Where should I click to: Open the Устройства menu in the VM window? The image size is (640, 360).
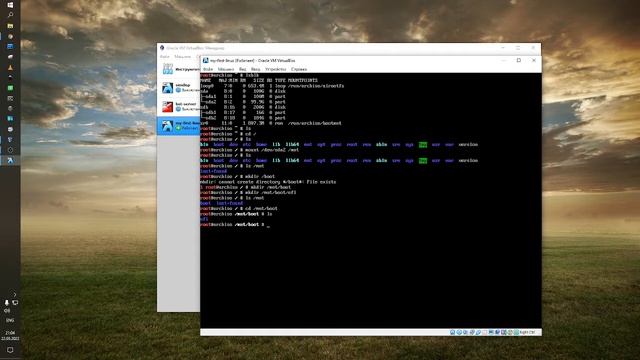click(x=276, y=69)
